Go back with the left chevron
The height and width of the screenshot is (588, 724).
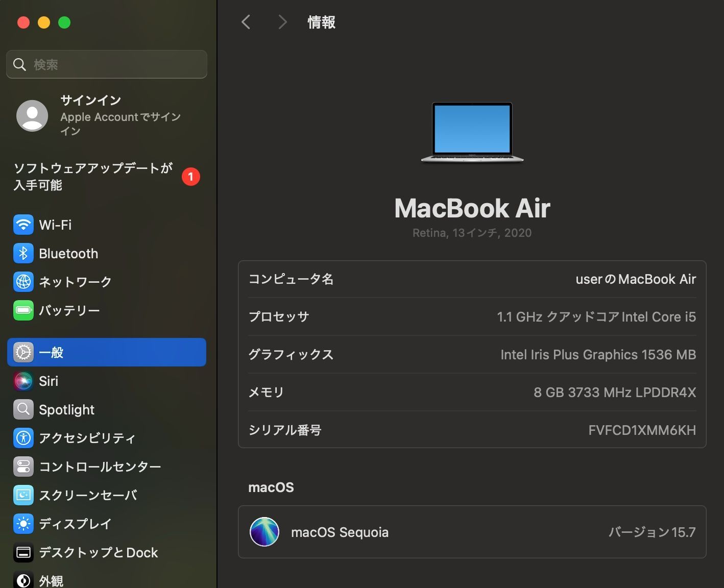point(246,22)
